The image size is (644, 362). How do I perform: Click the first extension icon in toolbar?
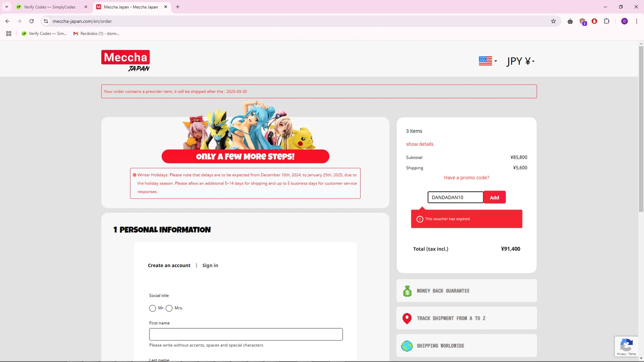[x=570, y=21]
